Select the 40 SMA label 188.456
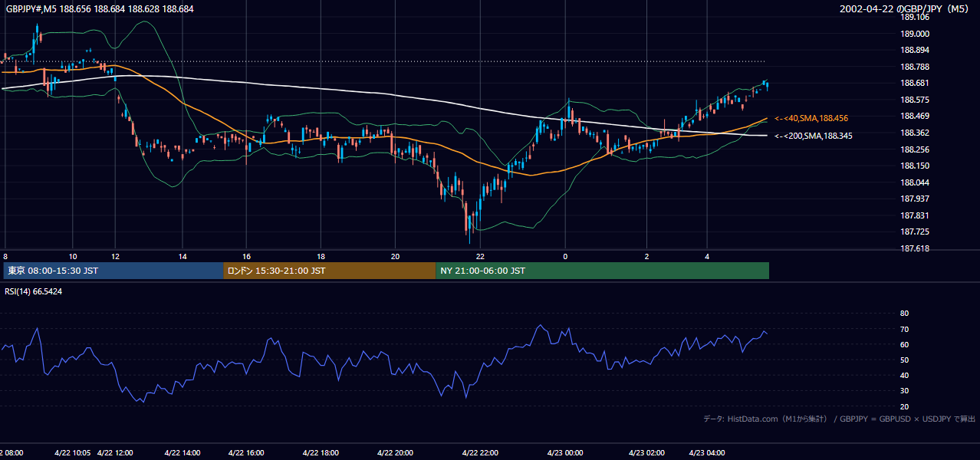The height and width of the screenshot is (460, 980). click(x=811, y=118)
